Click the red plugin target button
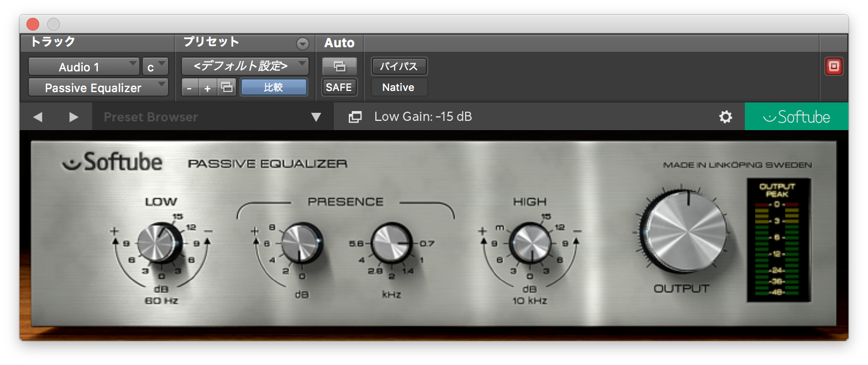Viewport: 868px width, 365px height. [833, 66]
